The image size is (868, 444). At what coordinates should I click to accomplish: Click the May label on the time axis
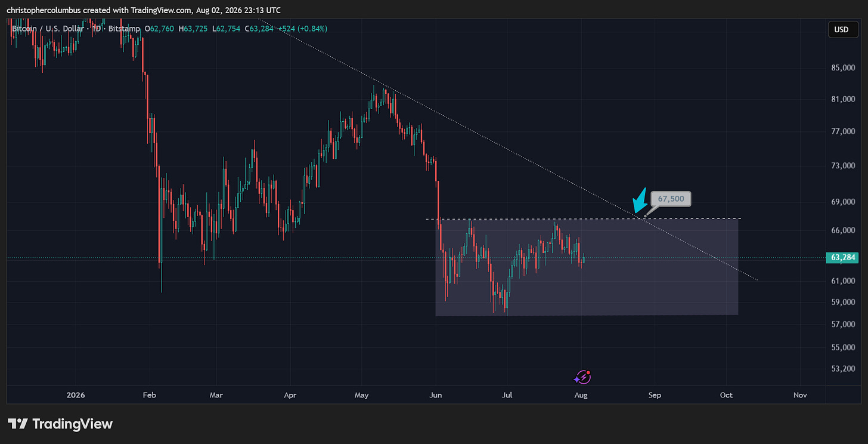pos(361,395)
